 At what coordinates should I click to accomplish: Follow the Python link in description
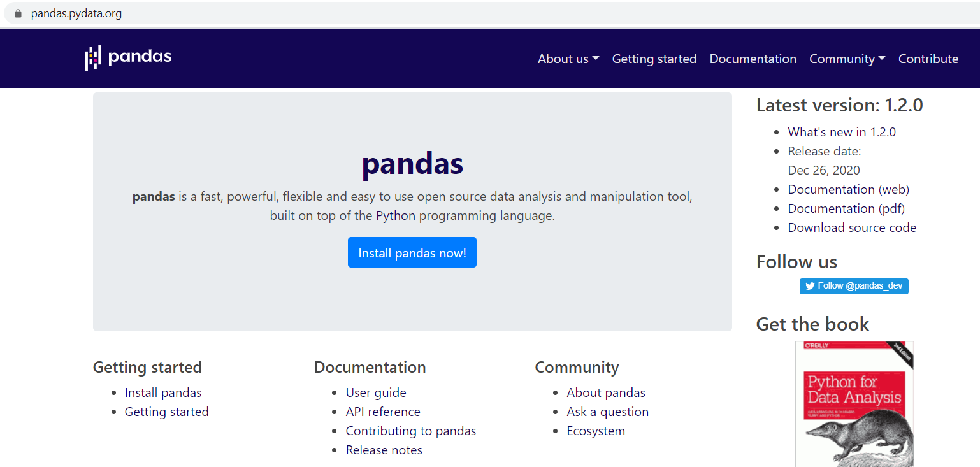[395, 215]
